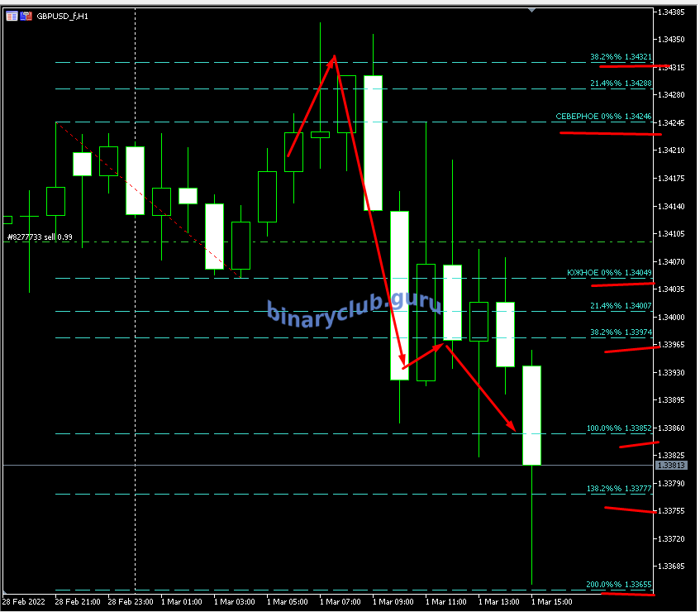Select the #8277733 sell 0.99 order label
This screenshot has width=700, height=612.
[x=40, y=237]
